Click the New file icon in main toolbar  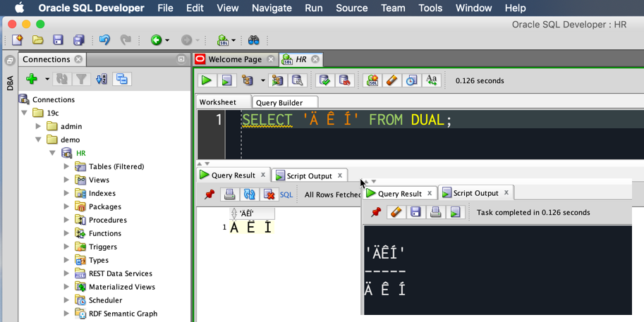(17, 39)
